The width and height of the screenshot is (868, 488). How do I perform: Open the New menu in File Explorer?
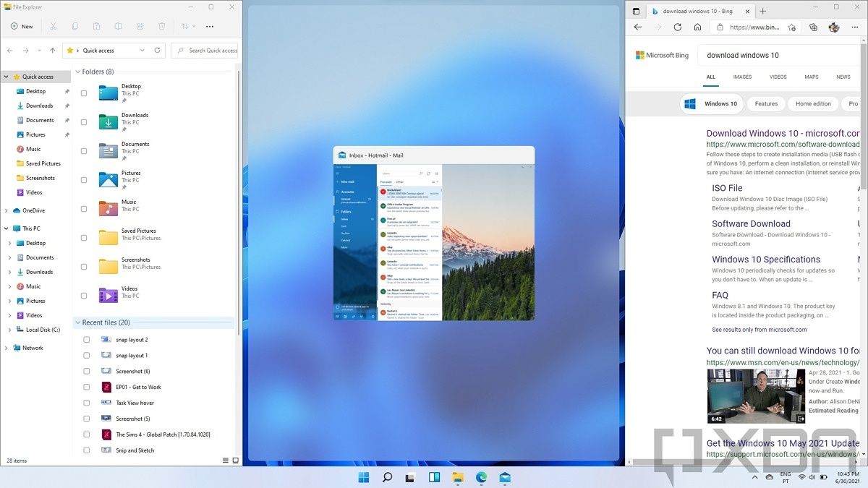22,26
